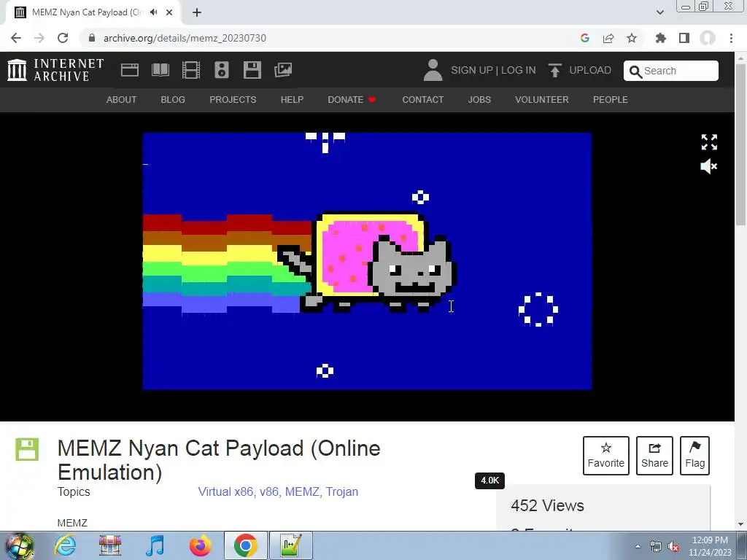
Task: Open the tab search chevron
Action: pyautogui.click(x=660, y=12)
